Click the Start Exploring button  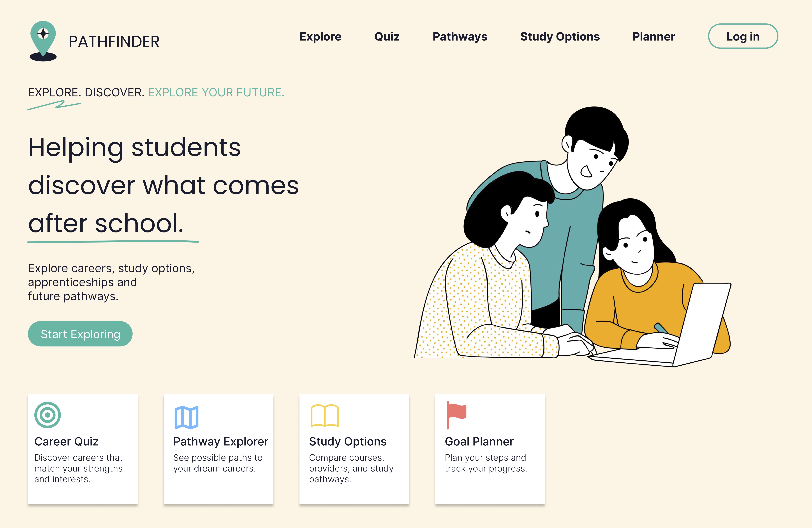click(x=80, y=334)
